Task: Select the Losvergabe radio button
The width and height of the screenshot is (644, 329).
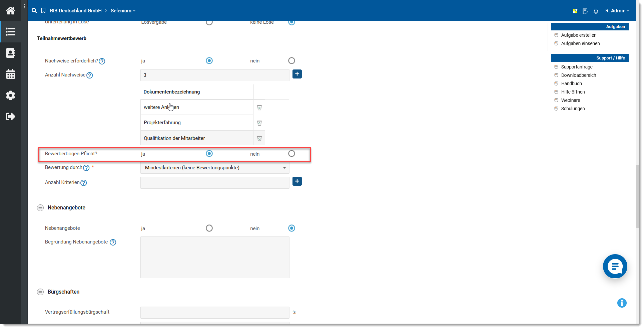Action: (x=209, y=22)
